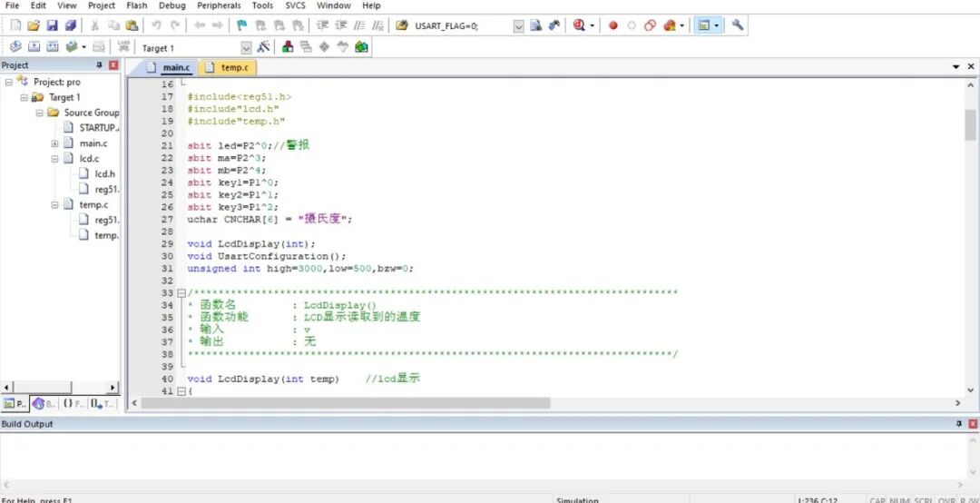Build target toolbar icon
This screenshot has width=980, height=503.
pos(34,47)
